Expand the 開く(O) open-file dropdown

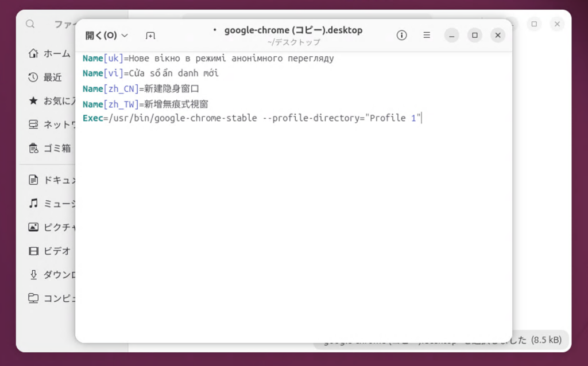(x=107, y=36)
